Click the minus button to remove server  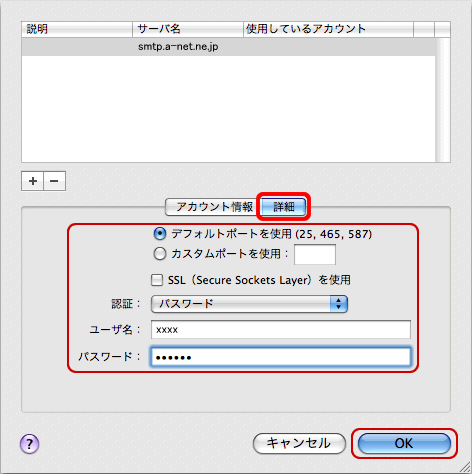(54, 181)
